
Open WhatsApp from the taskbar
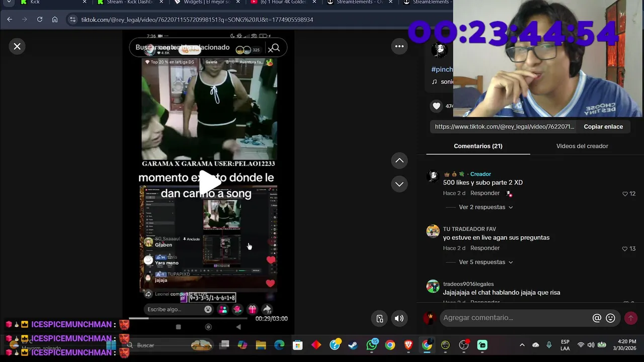coord(371,345)
